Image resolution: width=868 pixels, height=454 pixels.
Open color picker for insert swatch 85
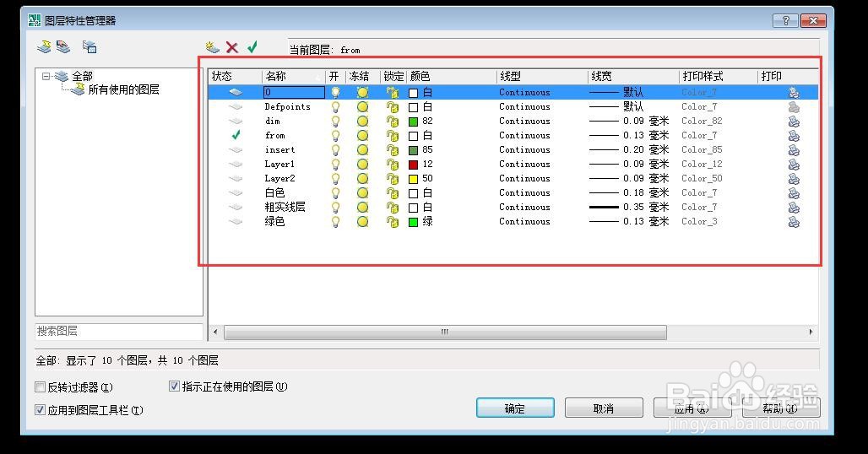[413, 150]
